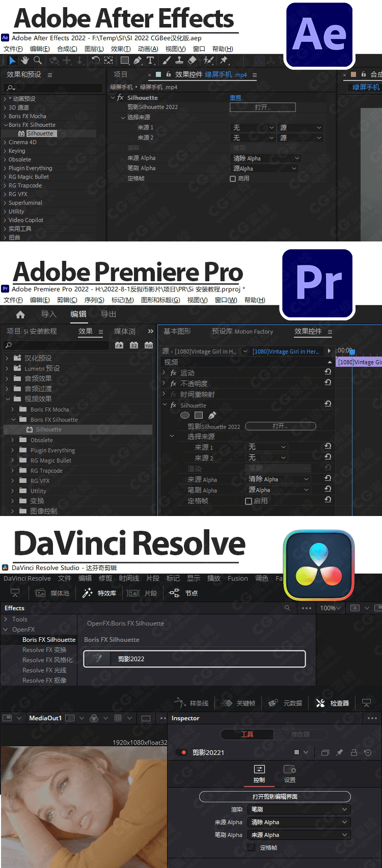Reset the 运动 effect in Premiere
This screenshot has height=868, width=382.
pos(328,372)
